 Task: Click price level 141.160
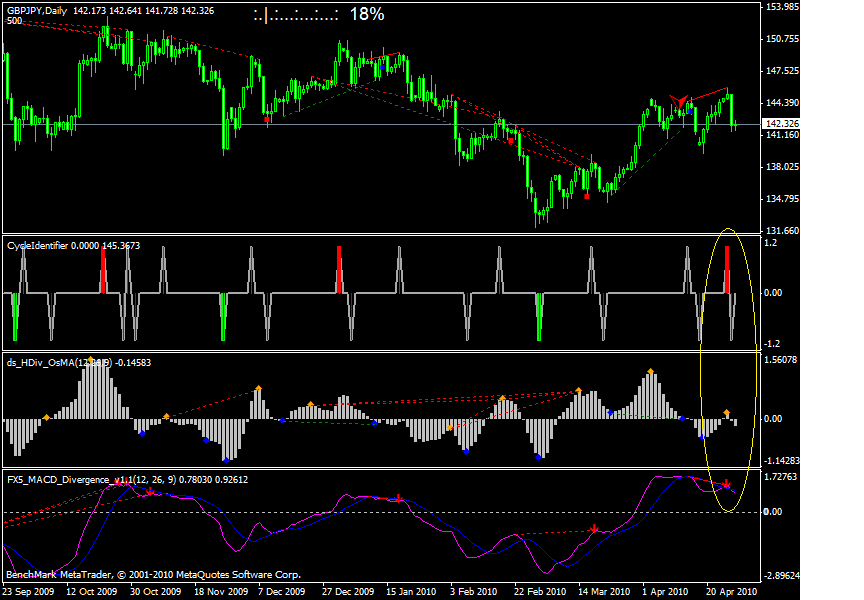pyautogui.click(x=782, y=134)
